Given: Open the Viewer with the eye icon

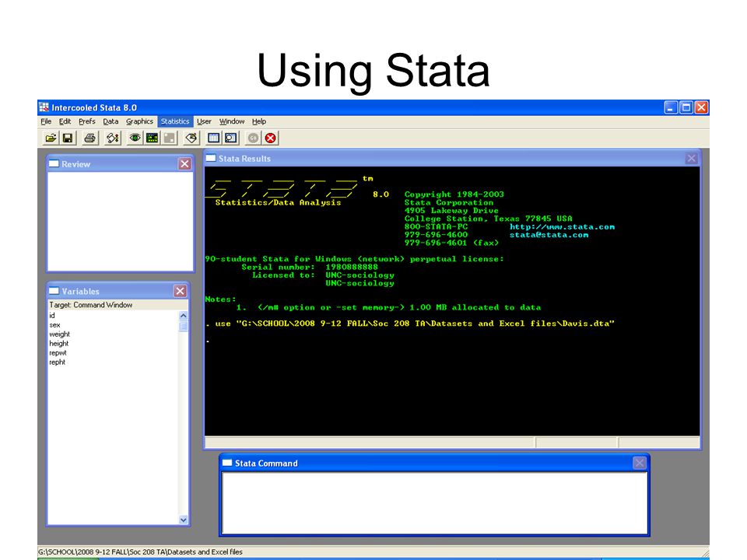Looking at the screenshot, I should [135, 138].
